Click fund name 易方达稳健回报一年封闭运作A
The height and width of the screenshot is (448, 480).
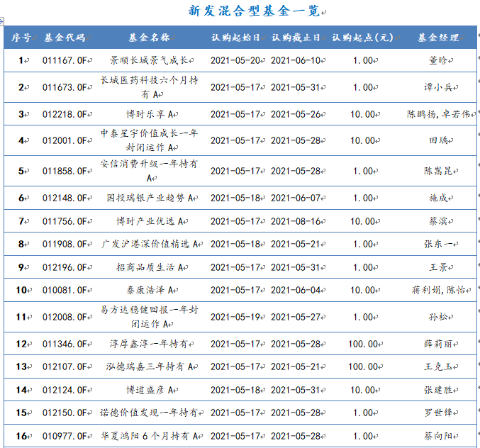click(x=150, y=317)
